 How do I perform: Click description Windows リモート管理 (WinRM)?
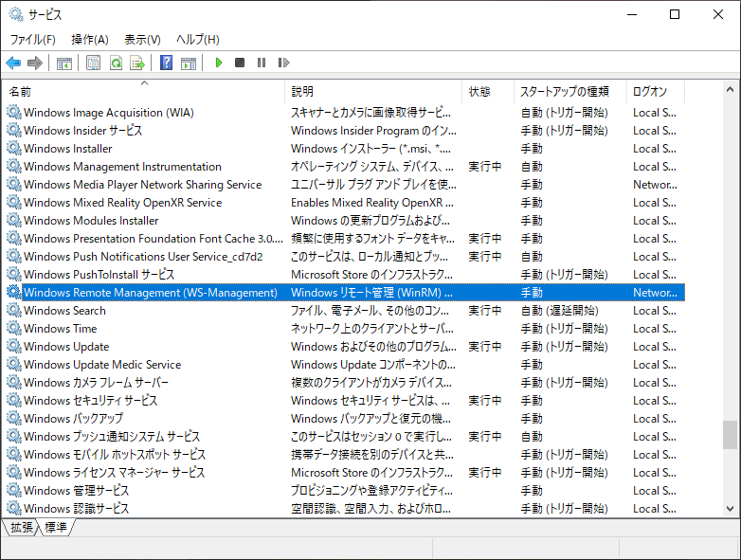pos(371,293)
